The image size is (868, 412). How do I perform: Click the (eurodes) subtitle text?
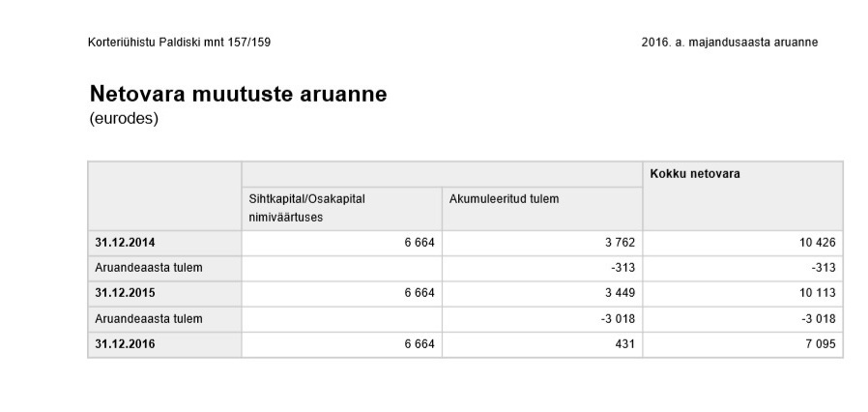pos(124,120)
